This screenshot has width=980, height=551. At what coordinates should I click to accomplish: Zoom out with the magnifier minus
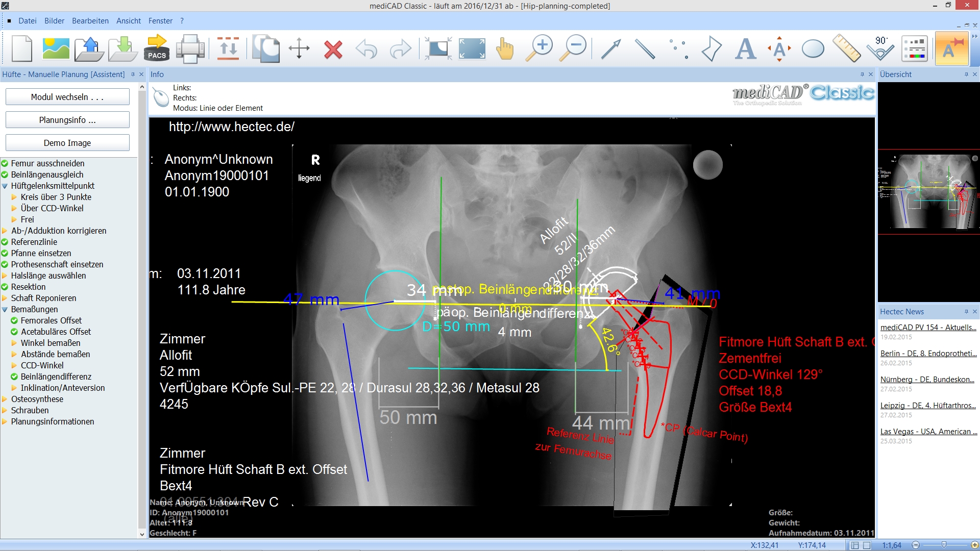coord(573,49)
